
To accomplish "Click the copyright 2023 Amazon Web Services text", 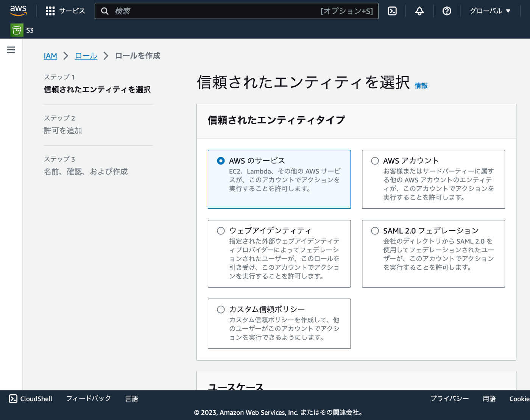I will [279, 412].
